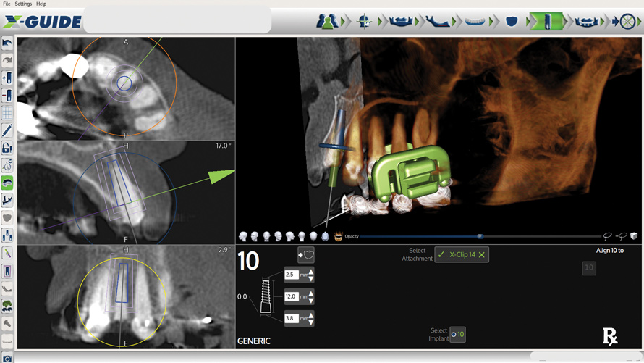Select implant 10 radio button
644x363 pixels.
(x=454, y=335)
